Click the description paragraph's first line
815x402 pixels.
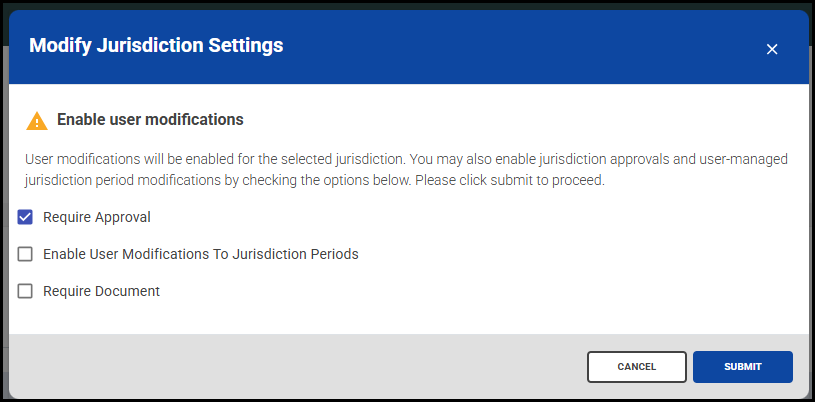click(300, 159)
